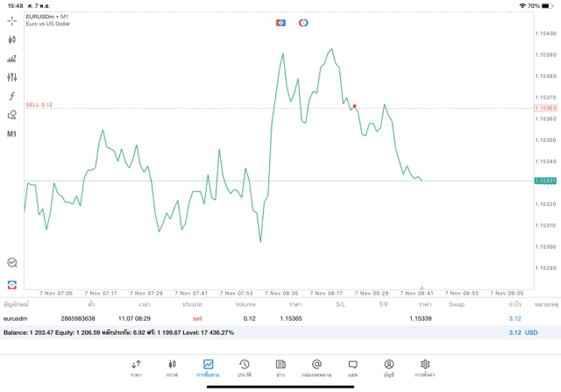Click the red circular icon above chart
561x392 pixels.
tap(303, 23)
